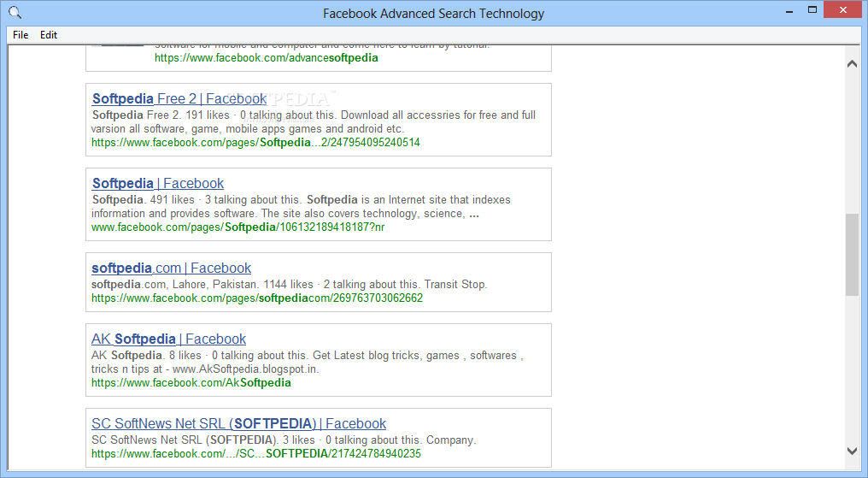Click the scroll down arrow
This screenshot has width=868, height=478.
point(852,451)
